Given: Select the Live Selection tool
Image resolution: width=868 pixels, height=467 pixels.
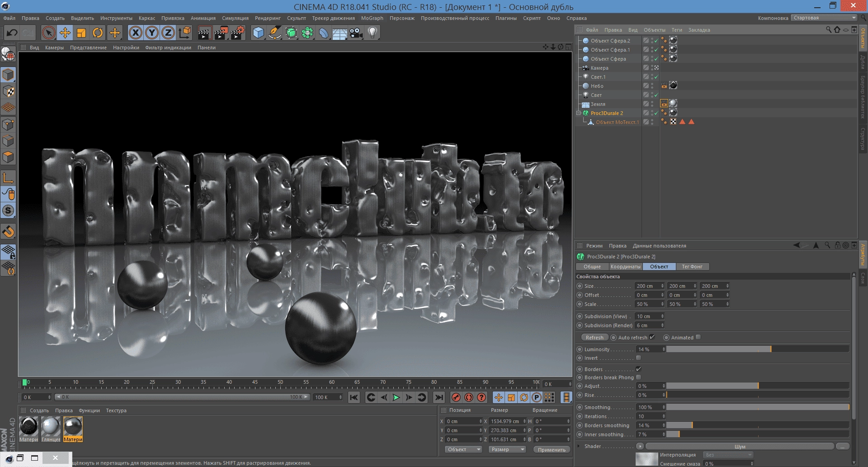Looking at the screenshot, I should [x=48, y=33].
